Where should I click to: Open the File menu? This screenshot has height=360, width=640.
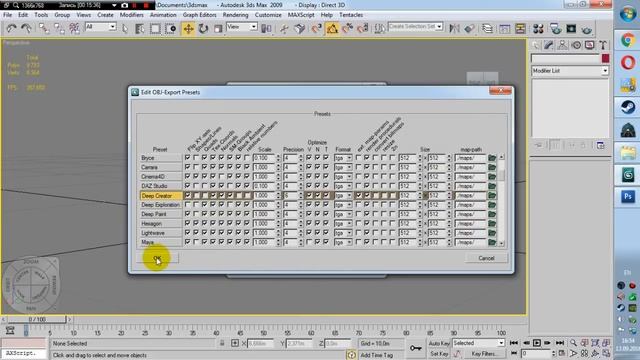8,15
